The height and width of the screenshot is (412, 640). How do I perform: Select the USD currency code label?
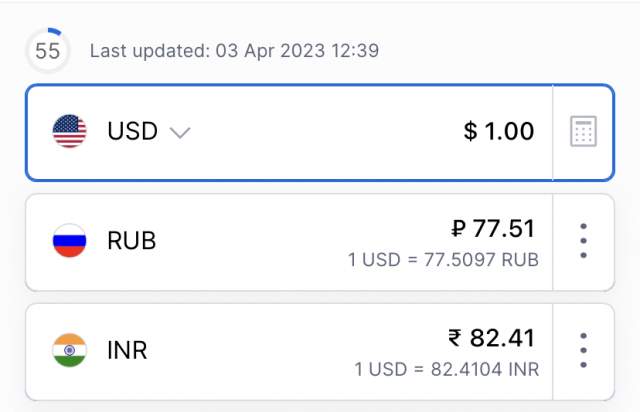[132, 132]
